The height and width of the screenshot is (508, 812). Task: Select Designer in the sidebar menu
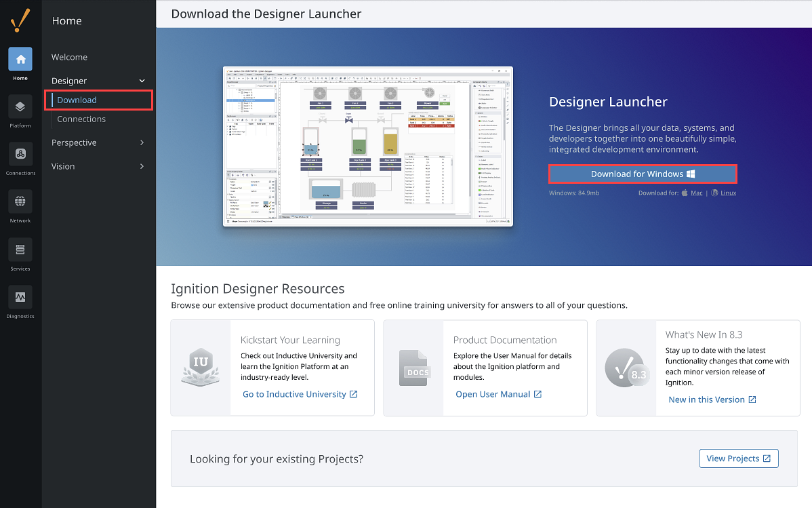pyautogui.click(x=69, y=81)
